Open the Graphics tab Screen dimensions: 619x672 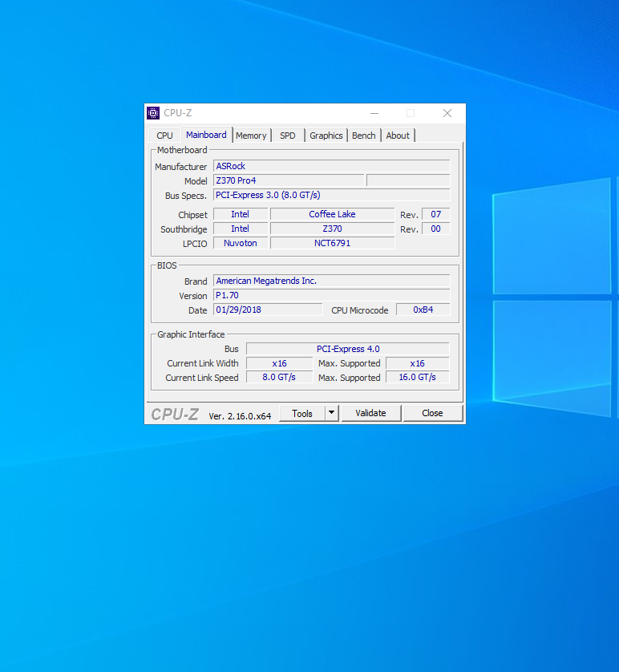coord(326,136)
